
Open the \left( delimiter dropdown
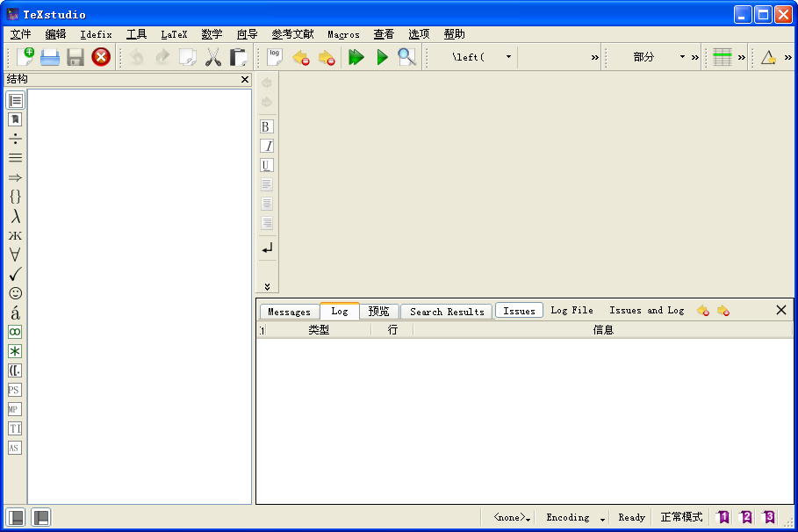tap(508, 57)
